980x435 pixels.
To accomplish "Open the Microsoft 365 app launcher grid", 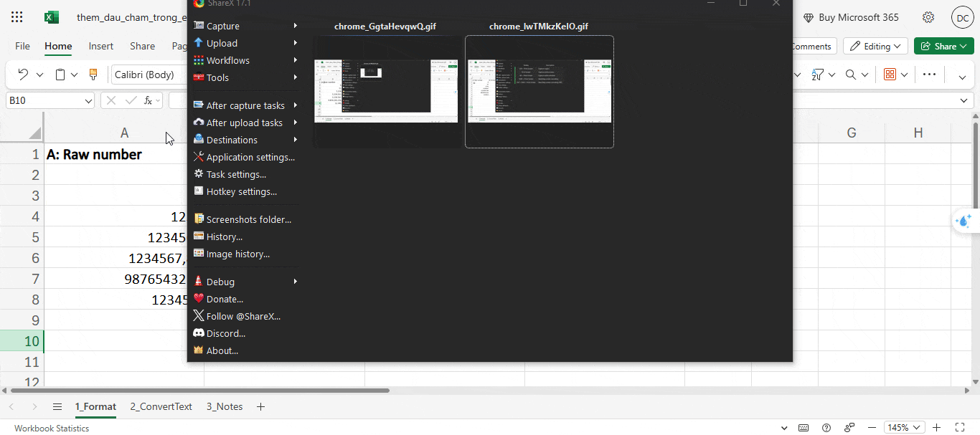I will (17, 17).
